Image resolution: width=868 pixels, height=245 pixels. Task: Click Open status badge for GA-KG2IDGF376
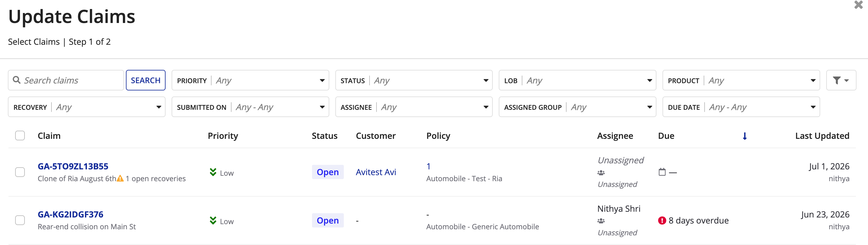[x=327, y=220]
